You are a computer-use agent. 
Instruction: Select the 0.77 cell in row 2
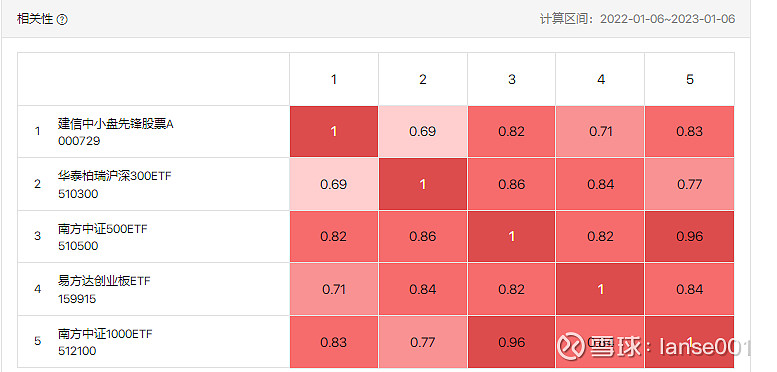pyautogui.click(x=690, y=184)
